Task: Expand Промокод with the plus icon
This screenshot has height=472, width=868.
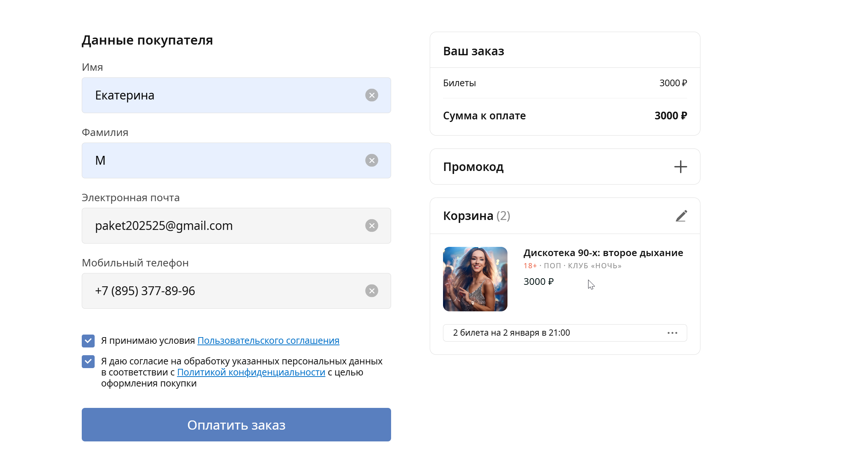Action: pyautogui.click(x=680, y=167)
